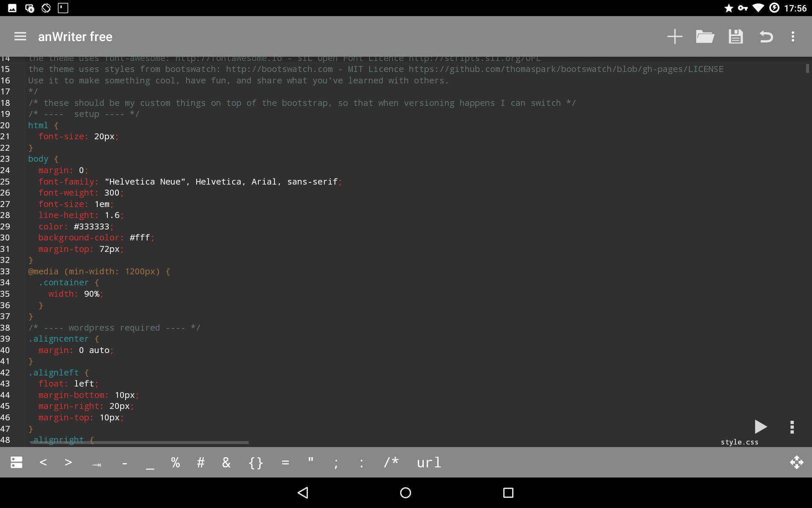Viewport: 812px width, 508px height.
Task: Insert url snippet from quick bar
Action: click(x=429, y=462)
